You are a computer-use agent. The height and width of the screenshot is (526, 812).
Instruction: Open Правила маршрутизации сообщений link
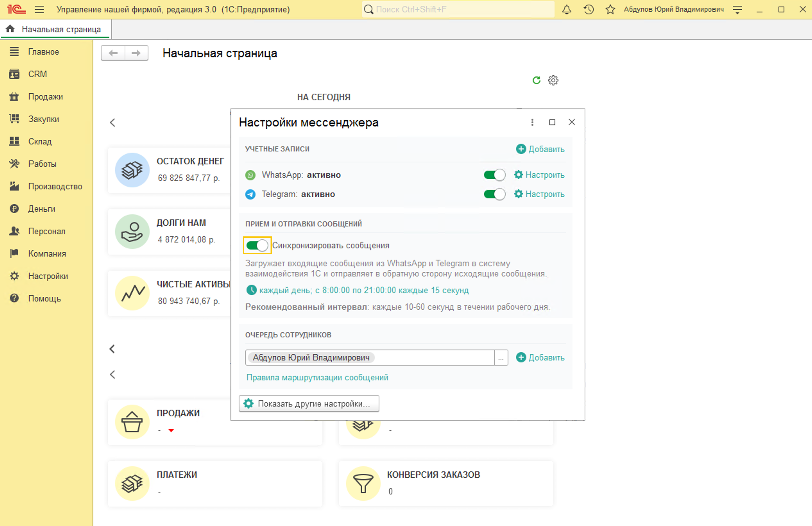(317, 378)
